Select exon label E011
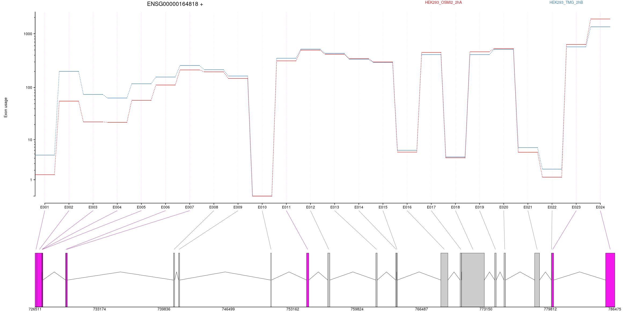This screenshot has width=644, height=322. pos(286,207)
